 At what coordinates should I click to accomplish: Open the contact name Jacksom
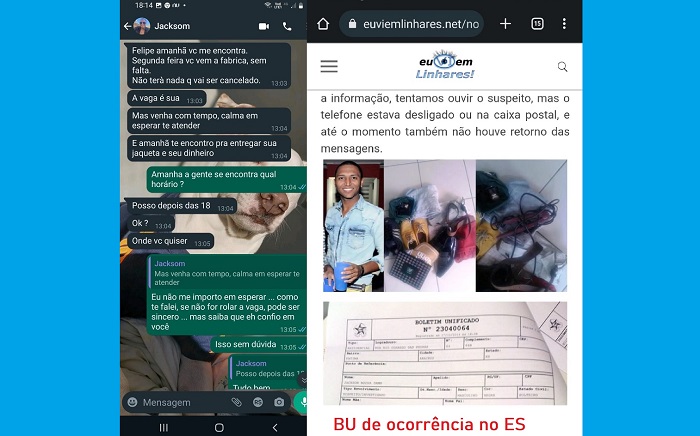[x=172, y=26]
